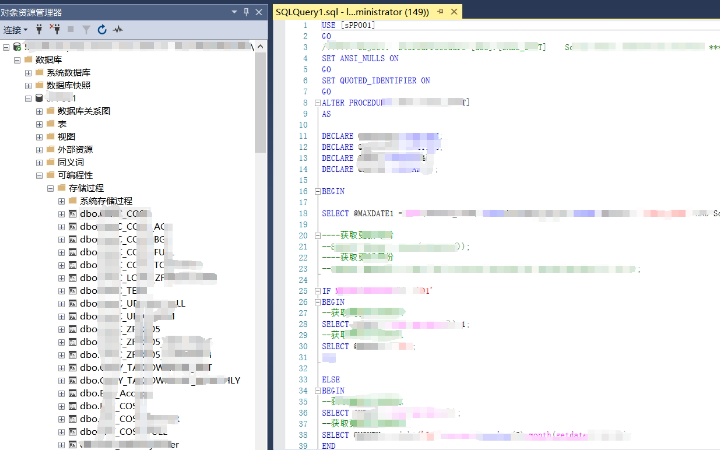Expand the 表 folder

[x=39, y=124]
